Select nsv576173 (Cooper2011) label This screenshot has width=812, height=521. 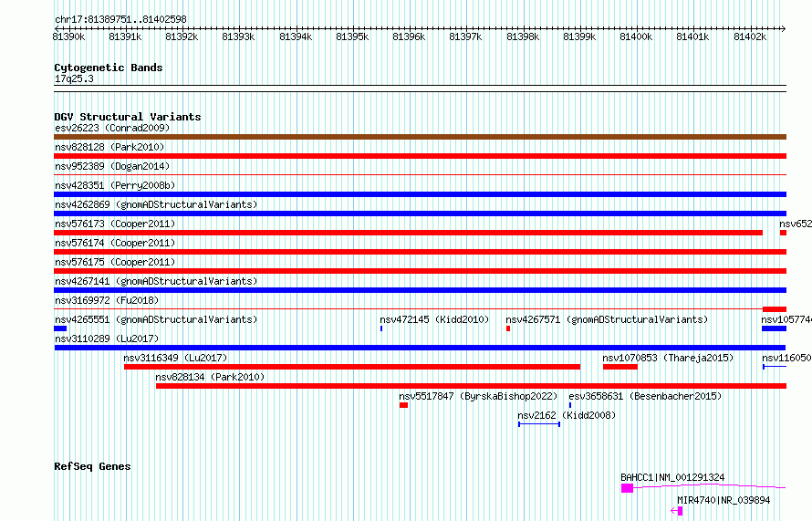coord(115,224)
